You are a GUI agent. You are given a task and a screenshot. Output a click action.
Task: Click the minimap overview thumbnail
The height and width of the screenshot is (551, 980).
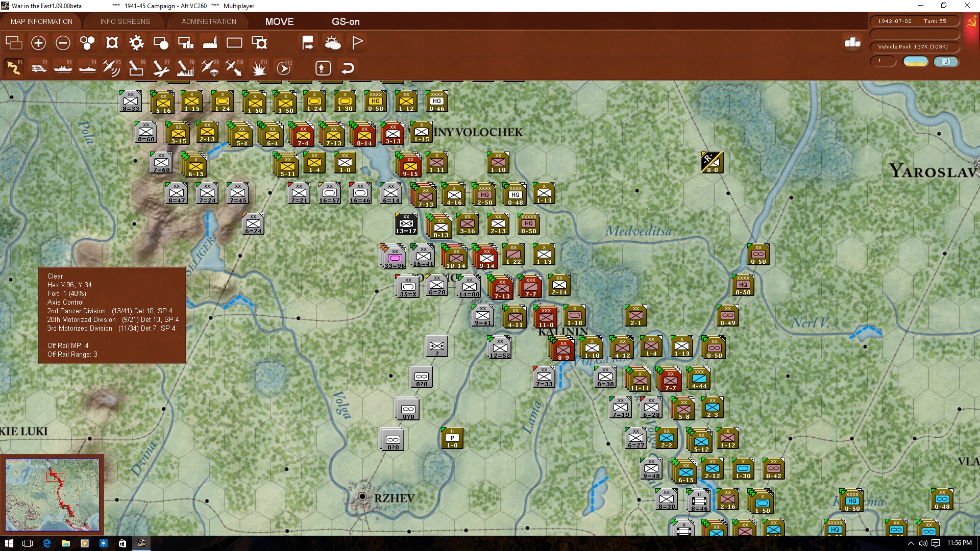pyautogui.click(x=52, y=495)
